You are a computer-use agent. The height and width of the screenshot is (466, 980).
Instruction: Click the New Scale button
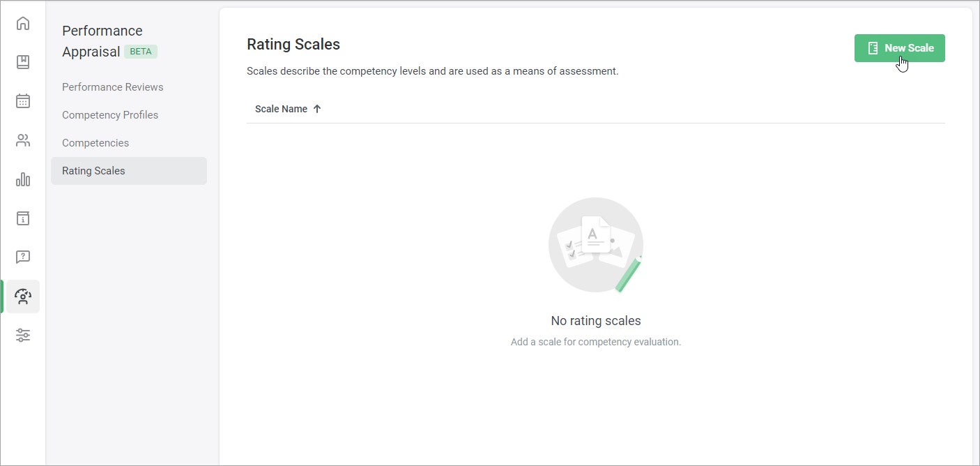tap(900, 48)
